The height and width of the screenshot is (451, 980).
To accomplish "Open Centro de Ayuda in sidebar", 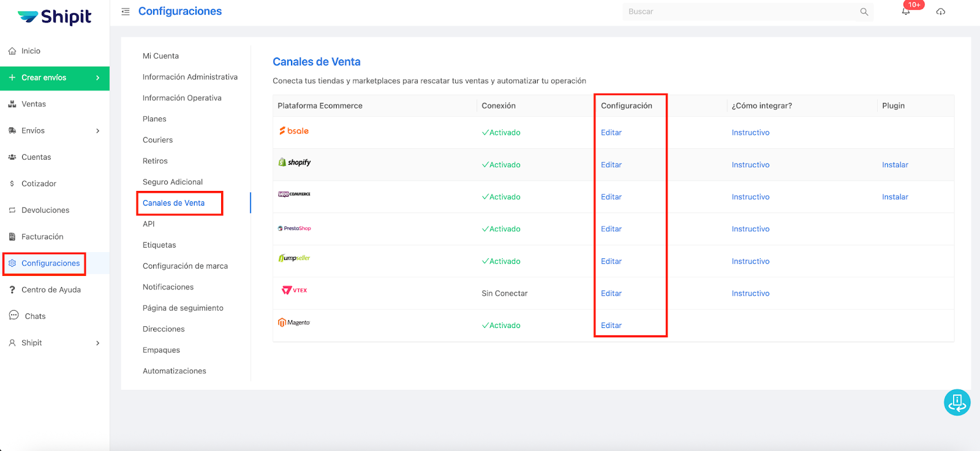I will 51,290.
